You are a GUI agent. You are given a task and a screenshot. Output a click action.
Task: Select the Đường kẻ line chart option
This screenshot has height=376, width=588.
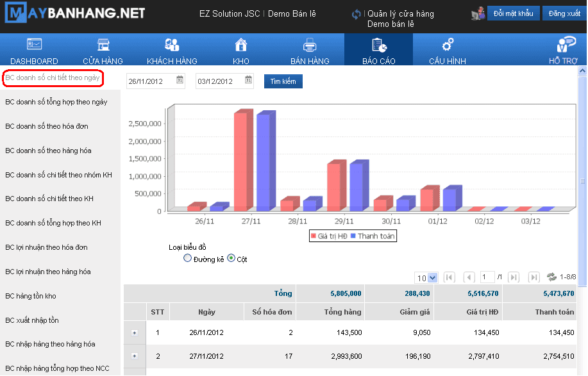pos(187,259)
